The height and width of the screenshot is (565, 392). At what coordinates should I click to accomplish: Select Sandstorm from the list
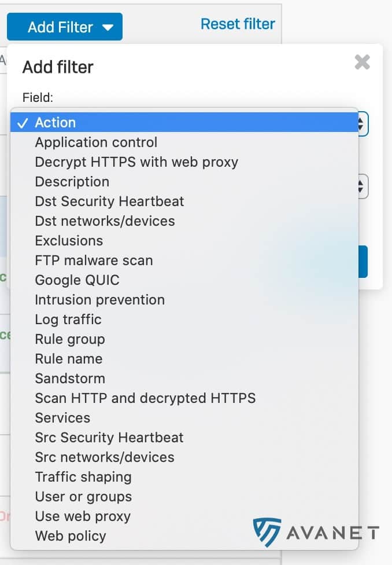(x=70, y=378)
